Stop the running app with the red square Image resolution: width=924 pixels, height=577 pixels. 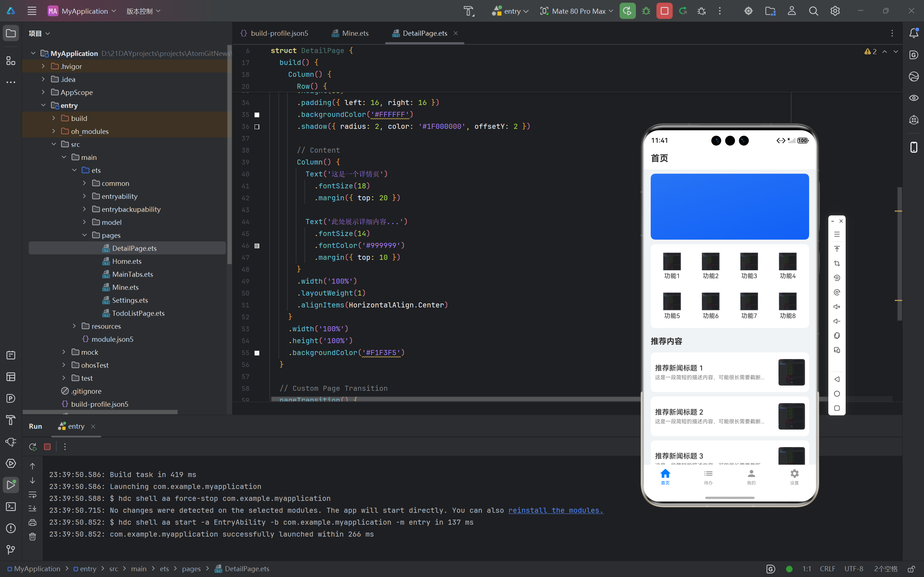[664, 11]
